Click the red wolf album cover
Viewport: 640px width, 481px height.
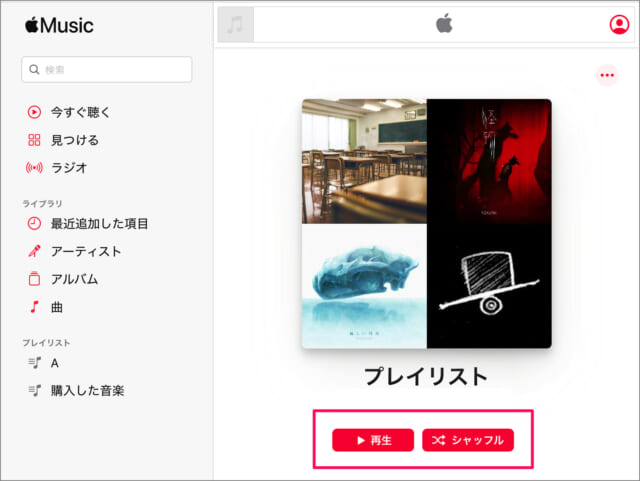pyautogui.click(x=489, y=161)
